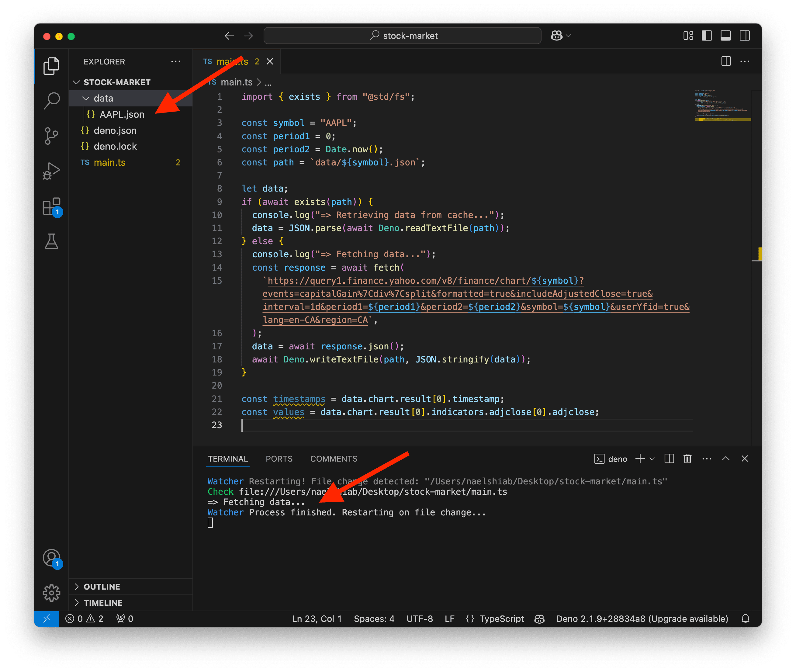The height and width of the screenshot is (672, 796).
Task: Click the timestamps variable on line 21
Action: (299, 399)
